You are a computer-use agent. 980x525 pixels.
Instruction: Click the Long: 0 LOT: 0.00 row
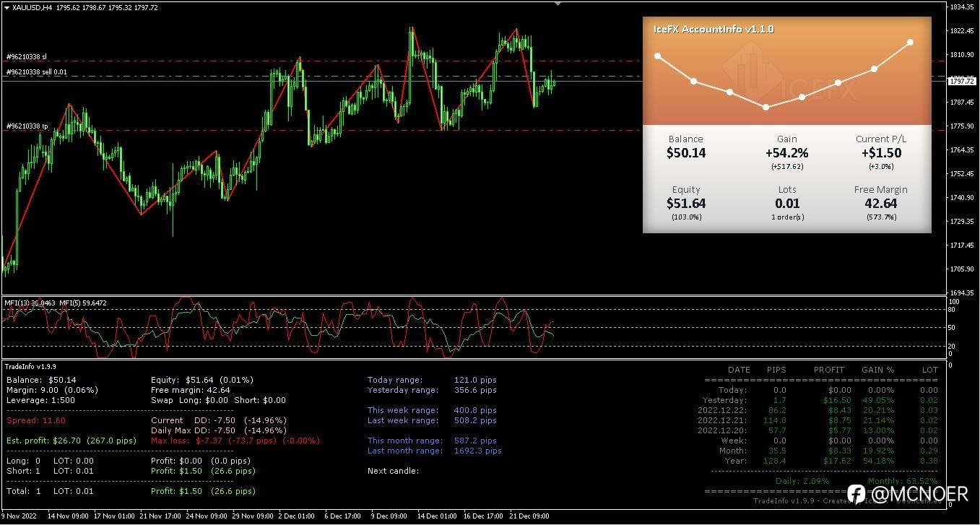click(50, 461)
